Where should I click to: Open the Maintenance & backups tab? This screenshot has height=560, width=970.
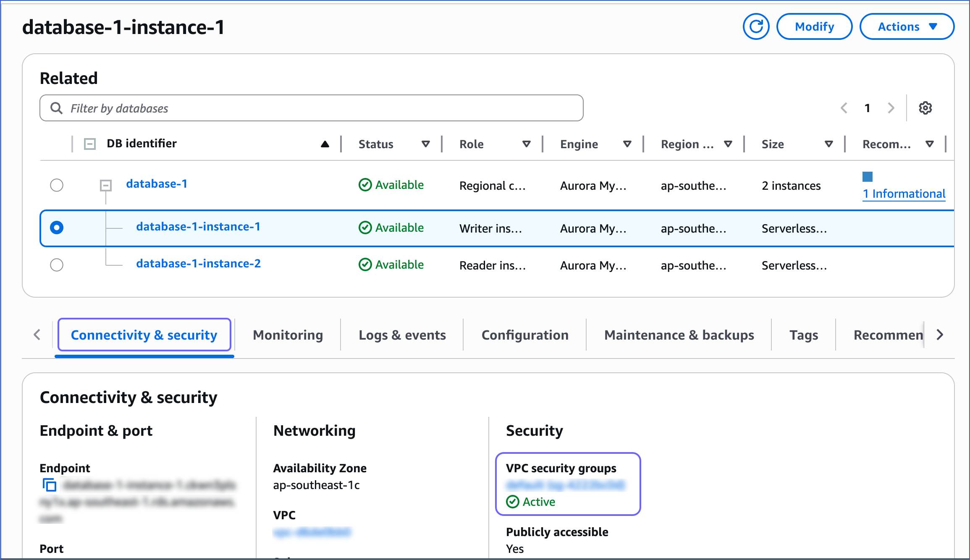[x=679, y=335]
